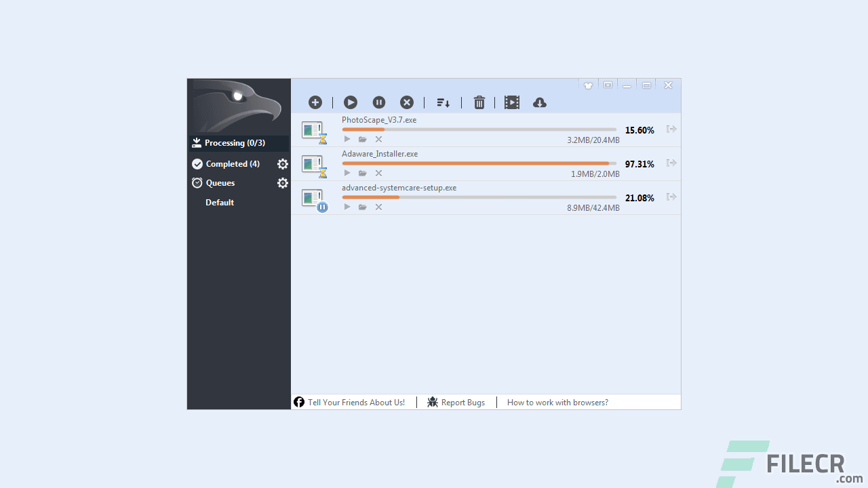Delete downloads using the trash icon
The height and width of the screenshot is (488, 868).
click(x=479, y=102)
